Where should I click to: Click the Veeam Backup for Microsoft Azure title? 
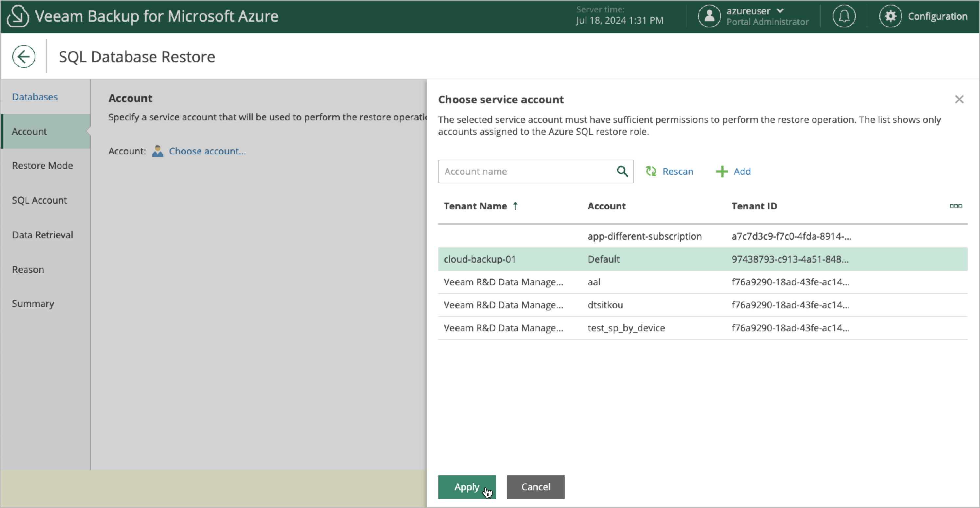[x=156, y=16]
